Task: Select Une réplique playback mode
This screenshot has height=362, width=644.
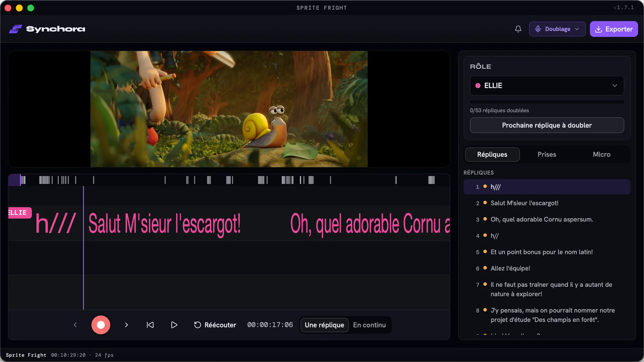Action: click(324, 325)
